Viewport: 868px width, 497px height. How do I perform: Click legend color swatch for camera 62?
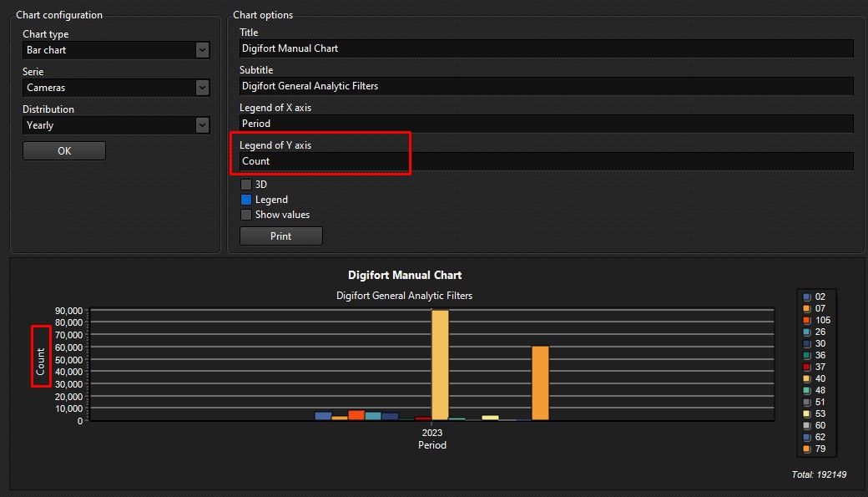pos(806,437)
